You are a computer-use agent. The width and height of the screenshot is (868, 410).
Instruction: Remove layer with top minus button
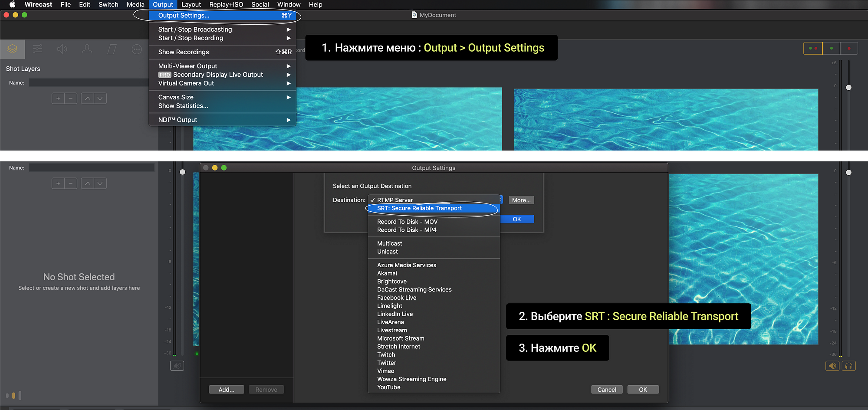tap(71, 98)
